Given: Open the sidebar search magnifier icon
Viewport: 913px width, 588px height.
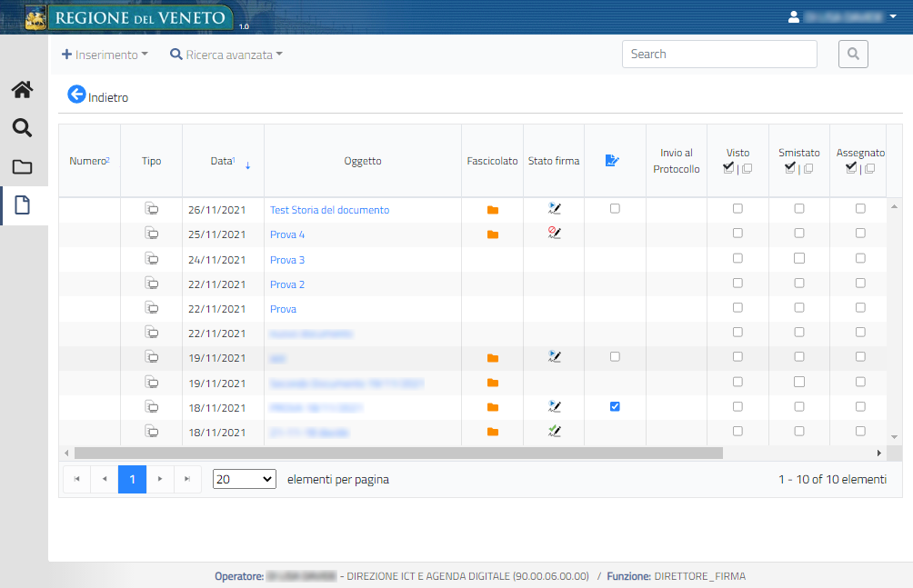Looking at the screenshot, I should coord(22,127).
